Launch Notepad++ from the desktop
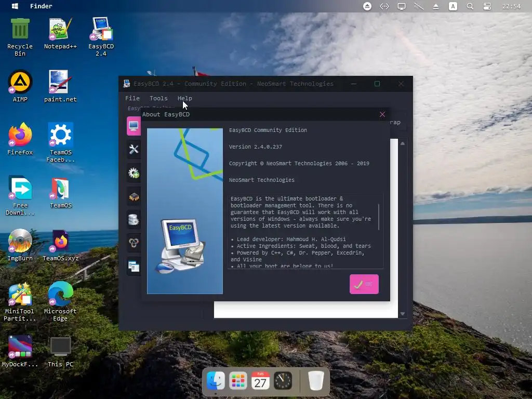 [60, 33]
